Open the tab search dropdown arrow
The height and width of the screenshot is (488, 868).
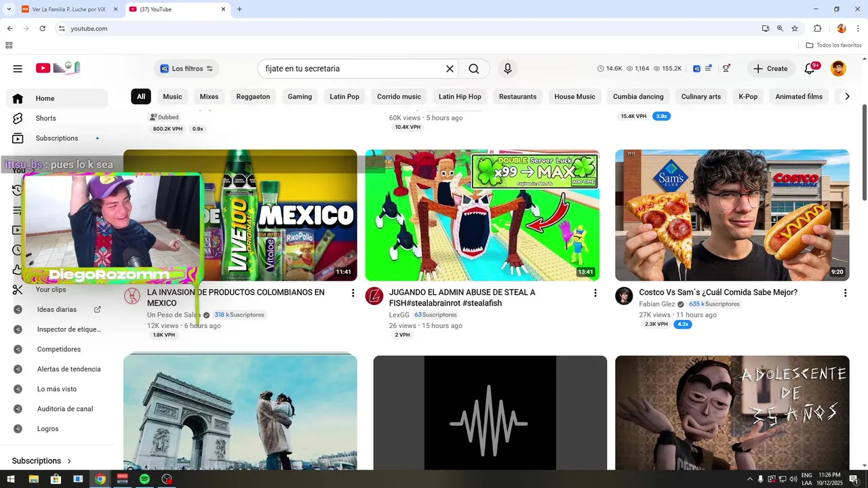(x=9, y=9)
